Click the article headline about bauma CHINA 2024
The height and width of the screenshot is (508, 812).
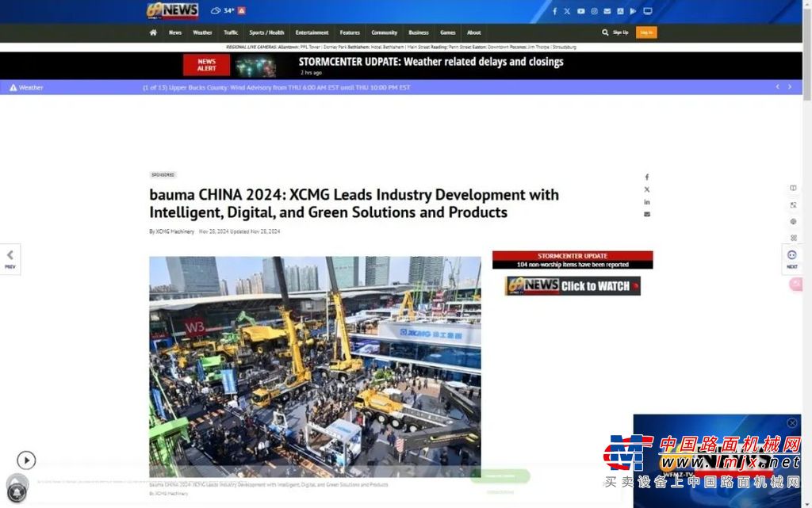pyautogui.click(x=354, y=204)
